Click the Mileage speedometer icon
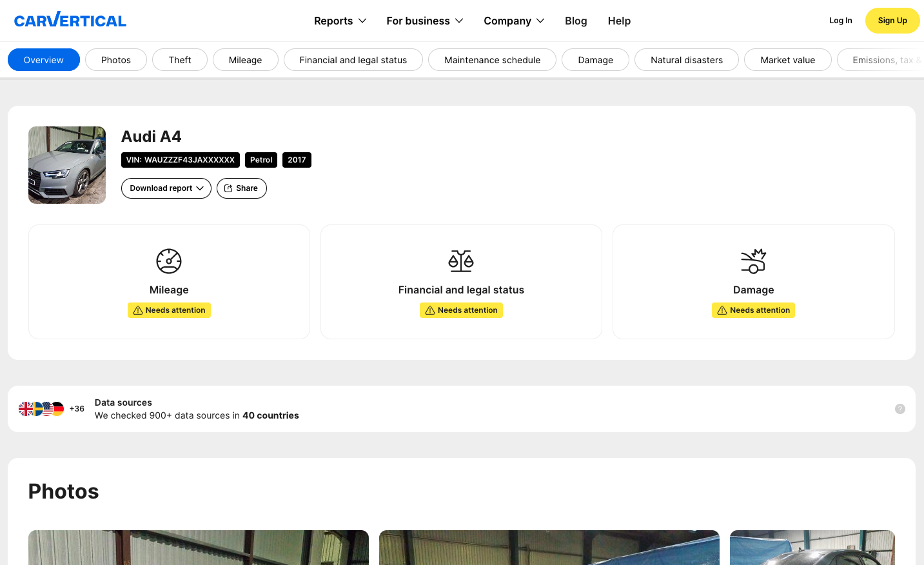Screen dimensions: 924x565 pos(169,261)
